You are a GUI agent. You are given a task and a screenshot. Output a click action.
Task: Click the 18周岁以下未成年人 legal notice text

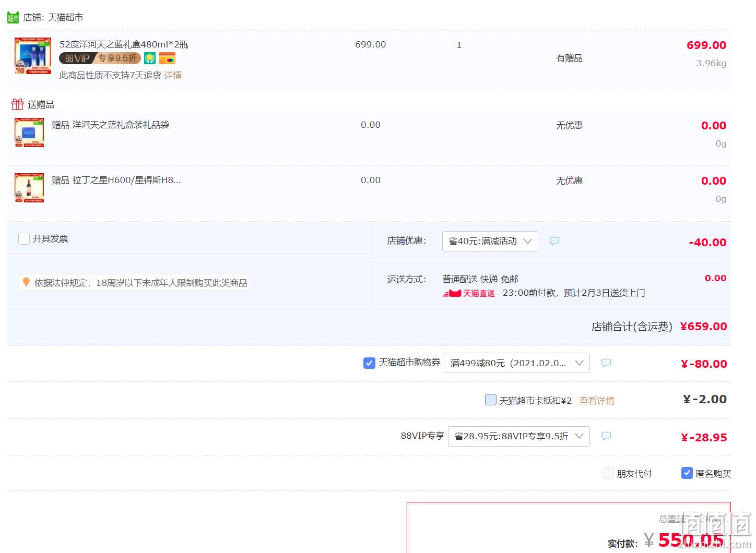141,283
